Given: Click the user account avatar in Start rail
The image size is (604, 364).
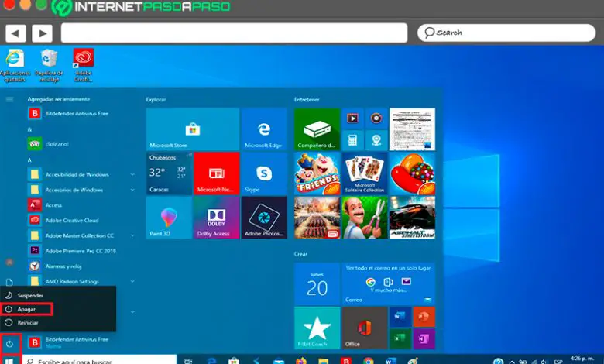Looking at the screenshot, I should tap(9, 263).
